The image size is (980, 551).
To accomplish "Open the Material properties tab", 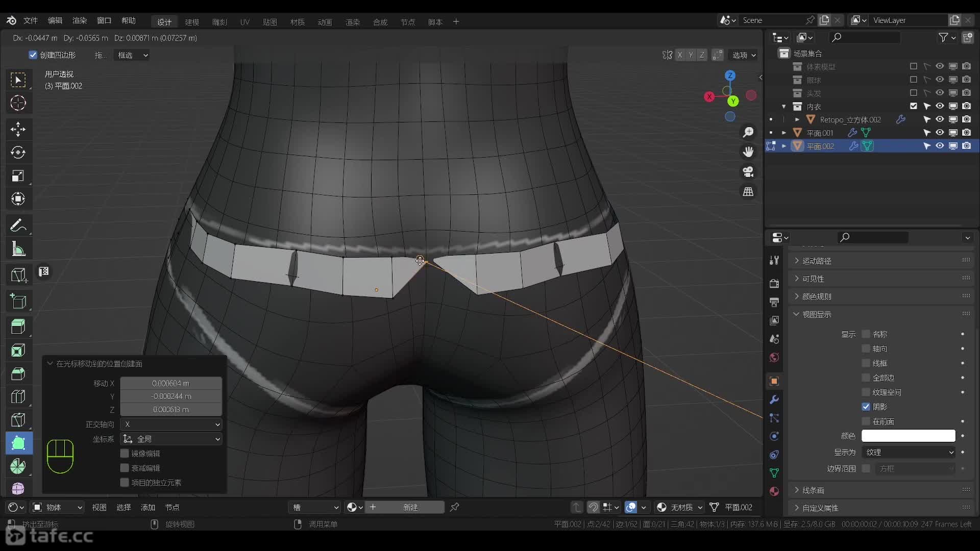I will tap(774, 491).
